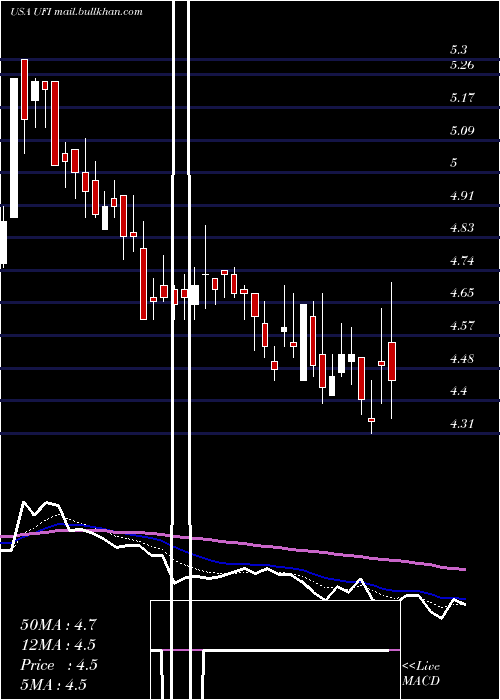The height and width of the screenshot is (700, 500).
Task: Click the price label reading 5
Action: pos(454,162)
